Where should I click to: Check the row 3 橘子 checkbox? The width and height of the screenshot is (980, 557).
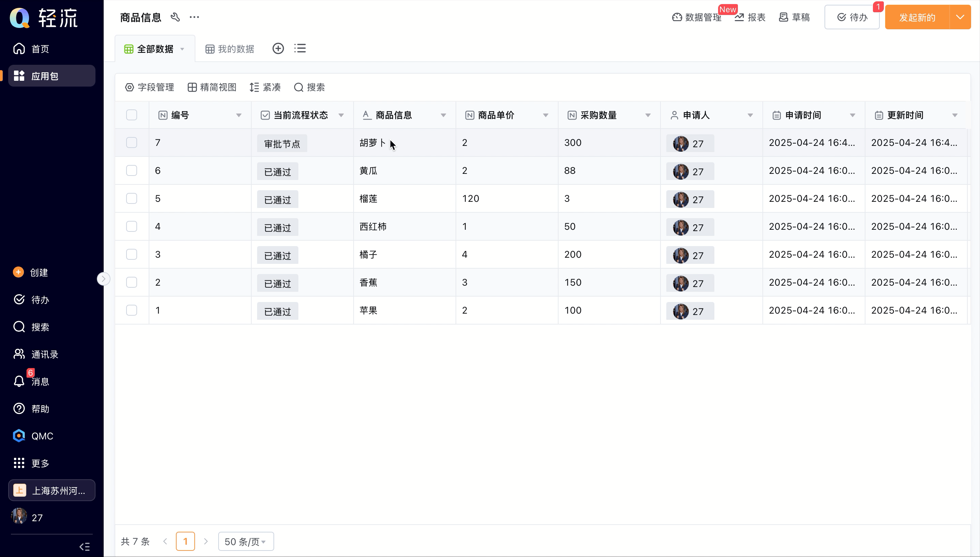(132, 254)
